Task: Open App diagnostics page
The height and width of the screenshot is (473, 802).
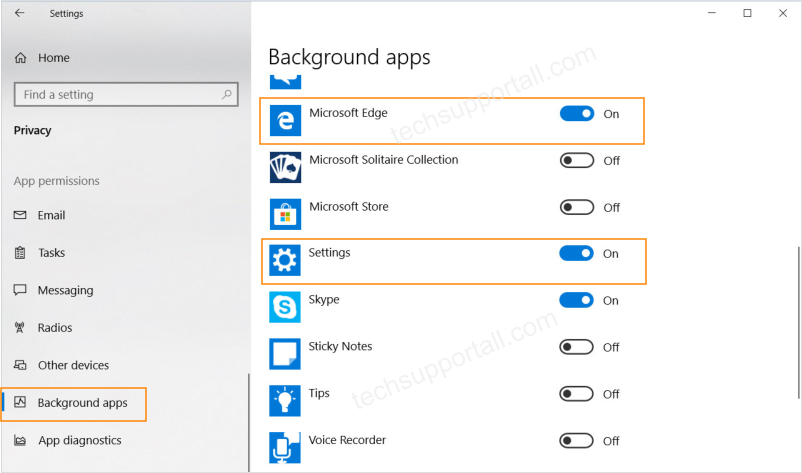Action: coord(80,440)
